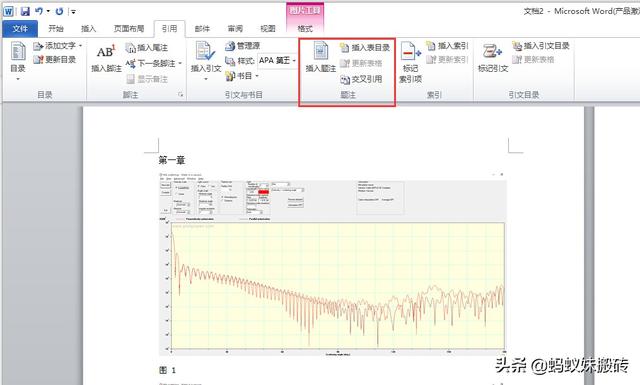Image resolution: width=640 pixels, height=385 pixels.
Task: Switch to the 审阅 tab
Action: [235, 29]
